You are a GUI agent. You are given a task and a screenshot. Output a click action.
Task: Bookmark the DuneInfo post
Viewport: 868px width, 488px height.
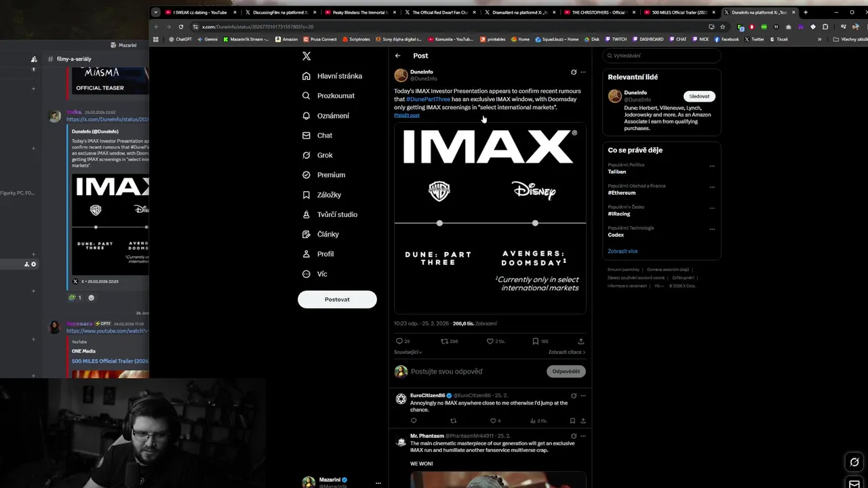(540, 341)
